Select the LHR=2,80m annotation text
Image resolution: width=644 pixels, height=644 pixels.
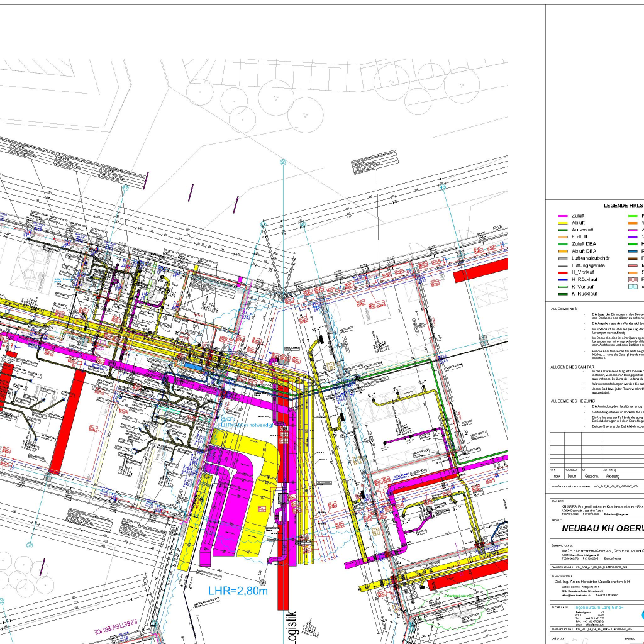click(238, 591)
